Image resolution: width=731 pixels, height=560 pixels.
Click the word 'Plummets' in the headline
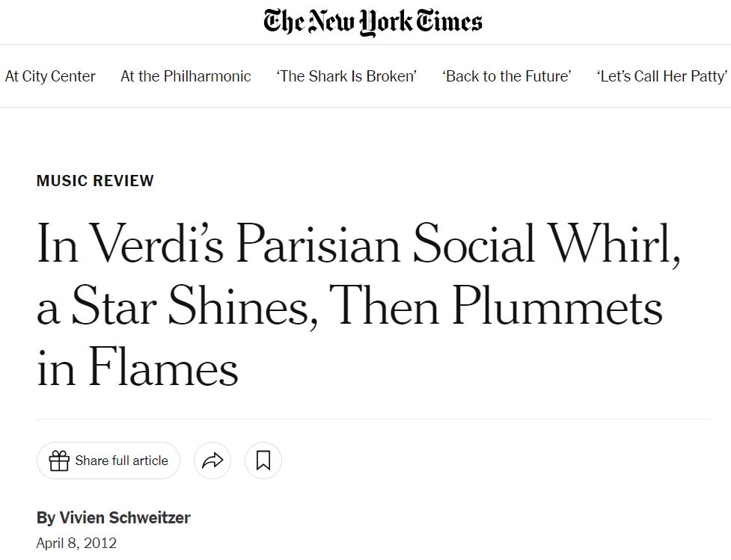pyautogui.click(x=557, y=307)
